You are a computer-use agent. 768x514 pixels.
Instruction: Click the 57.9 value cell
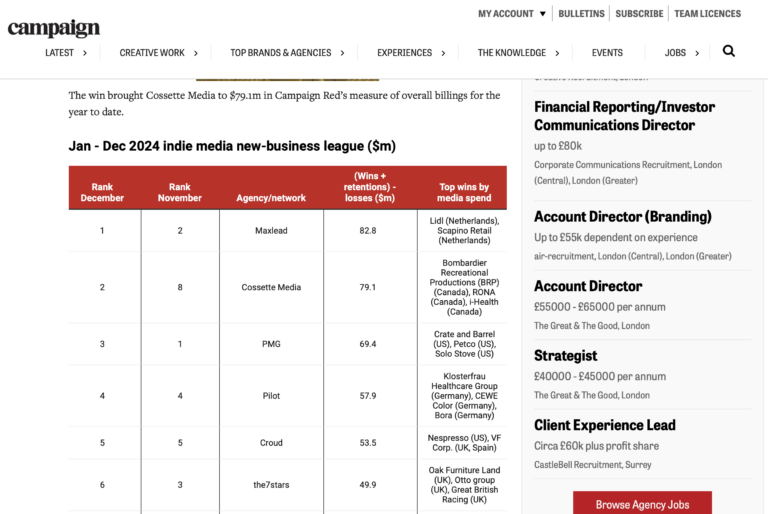[368, 396]
